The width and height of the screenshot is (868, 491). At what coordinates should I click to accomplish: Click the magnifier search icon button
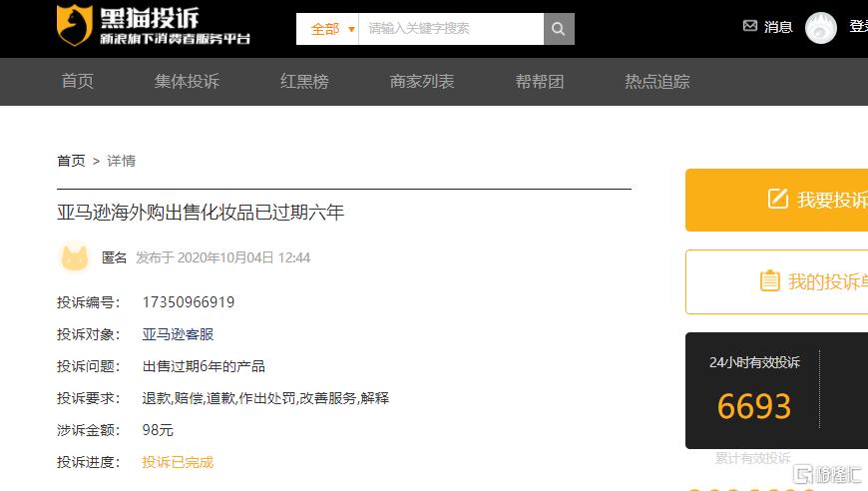point(559,29)
